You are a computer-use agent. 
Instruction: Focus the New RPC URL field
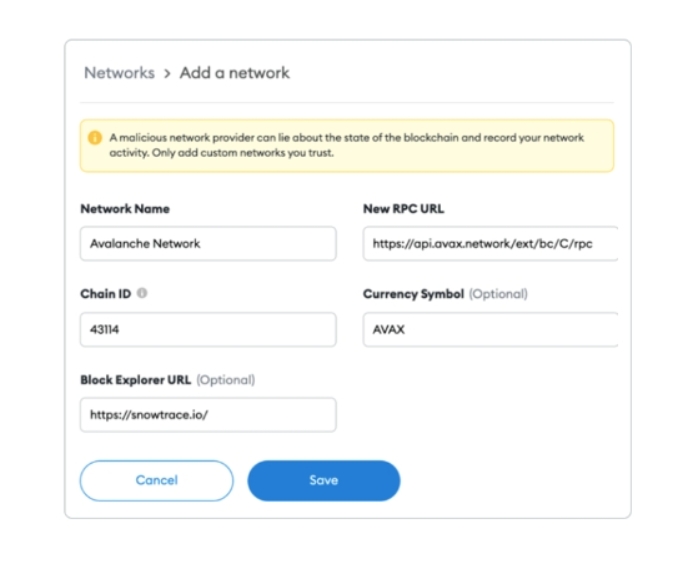490,243
